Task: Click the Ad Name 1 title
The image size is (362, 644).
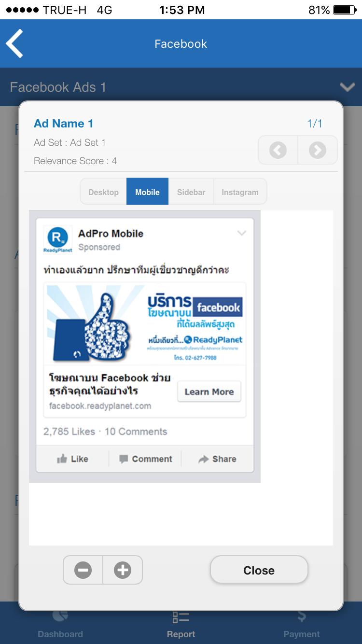Action: pos(63,124)
